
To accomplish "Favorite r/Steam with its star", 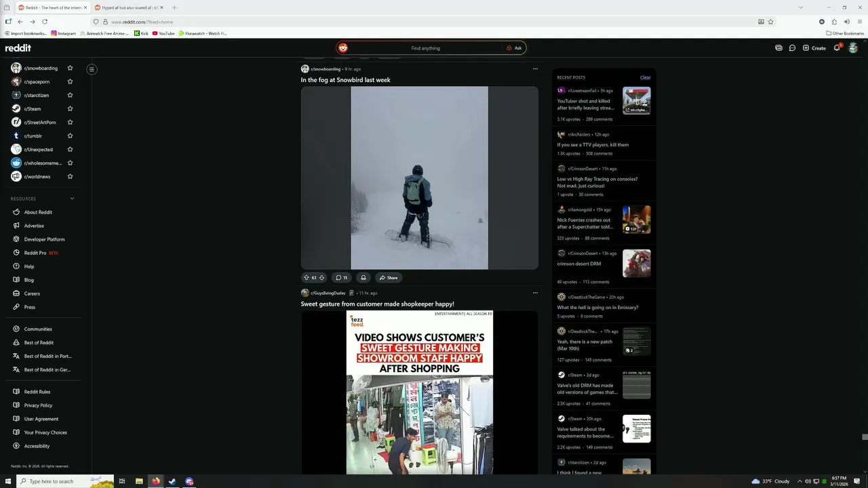I will [x=70, y=109].
